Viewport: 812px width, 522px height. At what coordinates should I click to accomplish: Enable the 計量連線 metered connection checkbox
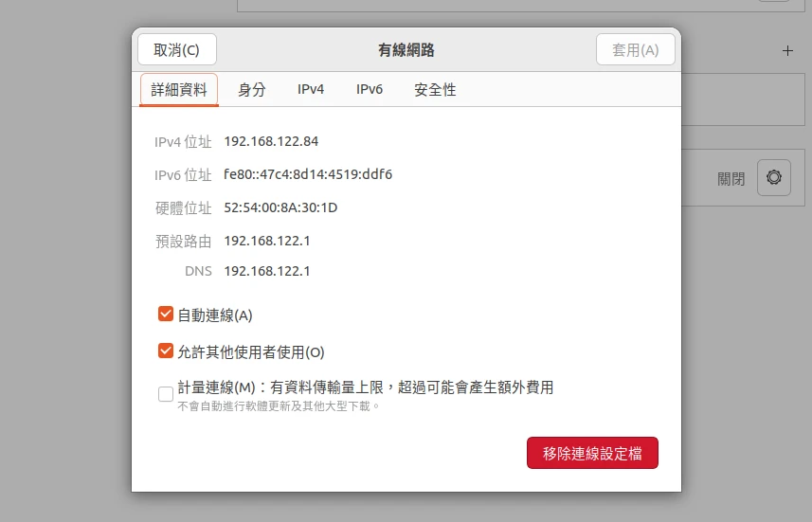click(x=166, y=394)
